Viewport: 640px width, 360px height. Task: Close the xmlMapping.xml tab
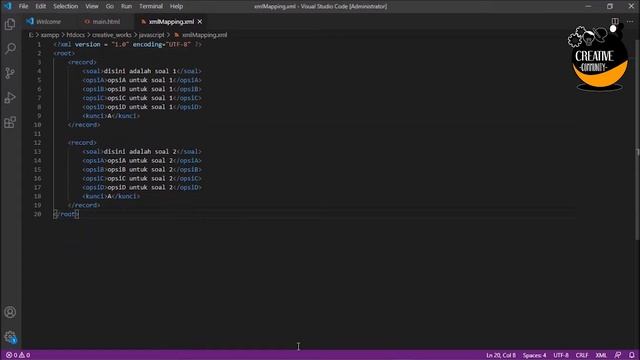pyautogui.click(x=200, y=22)
